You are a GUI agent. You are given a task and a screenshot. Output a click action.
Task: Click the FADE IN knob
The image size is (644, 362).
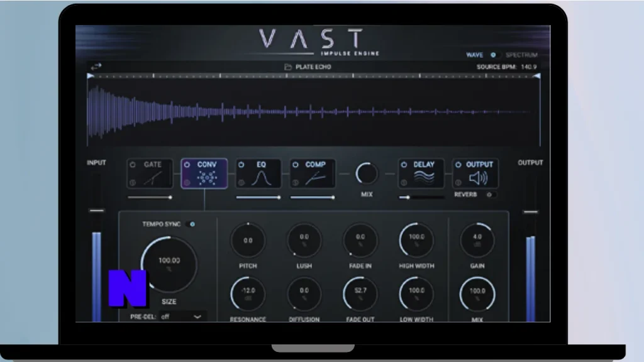pyautogui.click(x=360, y=241)
